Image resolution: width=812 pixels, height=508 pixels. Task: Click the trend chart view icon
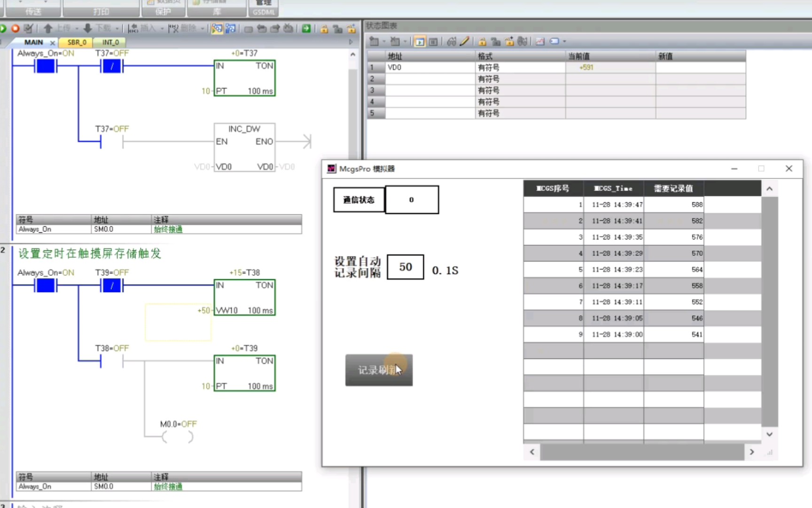tap(539, 42)
